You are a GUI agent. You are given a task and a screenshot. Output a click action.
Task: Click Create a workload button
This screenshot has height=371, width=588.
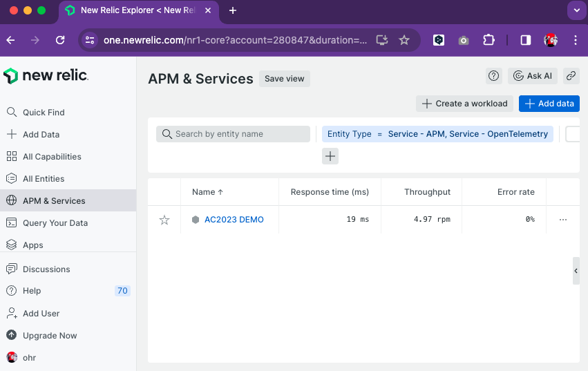click(x=464, y=104)
